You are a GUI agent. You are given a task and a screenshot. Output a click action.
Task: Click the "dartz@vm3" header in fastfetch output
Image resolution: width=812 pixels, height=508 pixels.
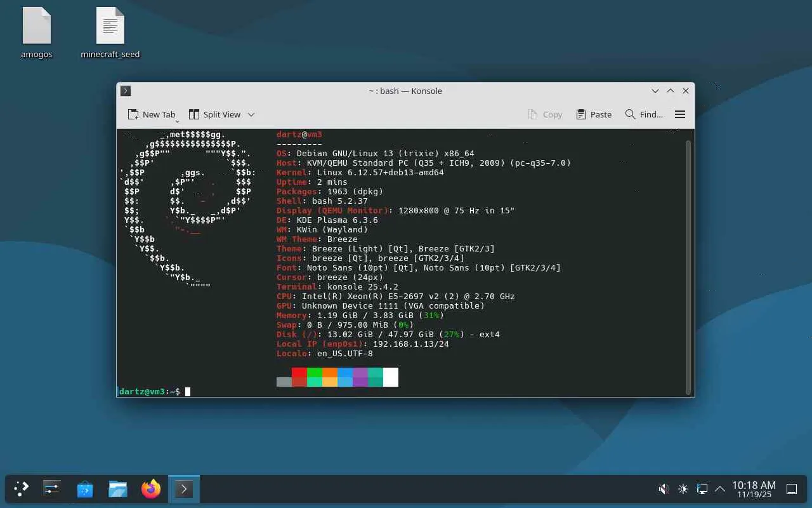tap(299, 135)
